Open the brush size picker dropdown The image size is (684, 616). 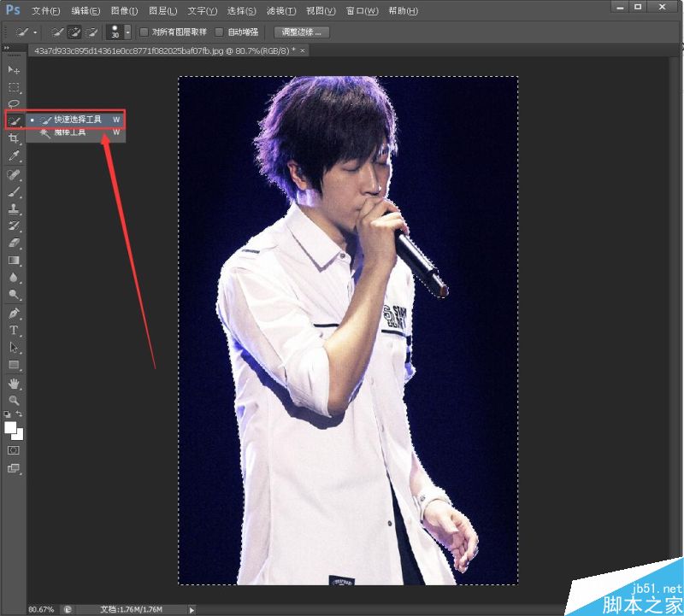coord(127,32)
